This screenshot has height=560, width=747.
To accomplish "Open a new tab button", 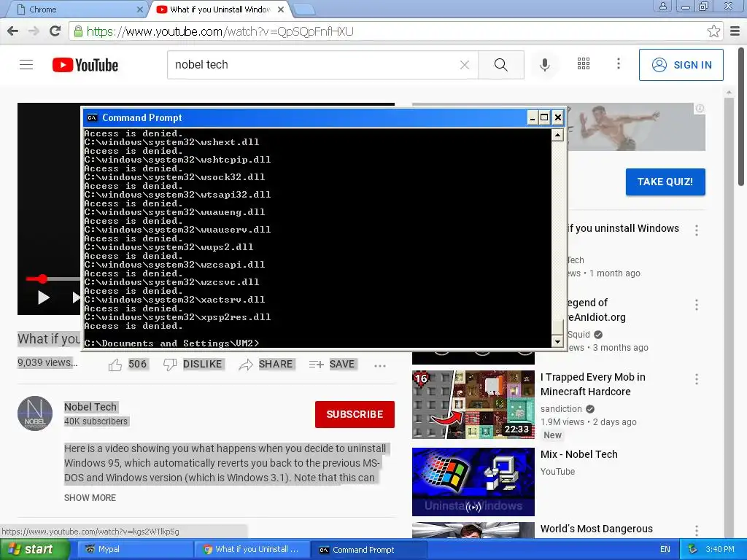I will pyautogui.click(x=303, y=9).
